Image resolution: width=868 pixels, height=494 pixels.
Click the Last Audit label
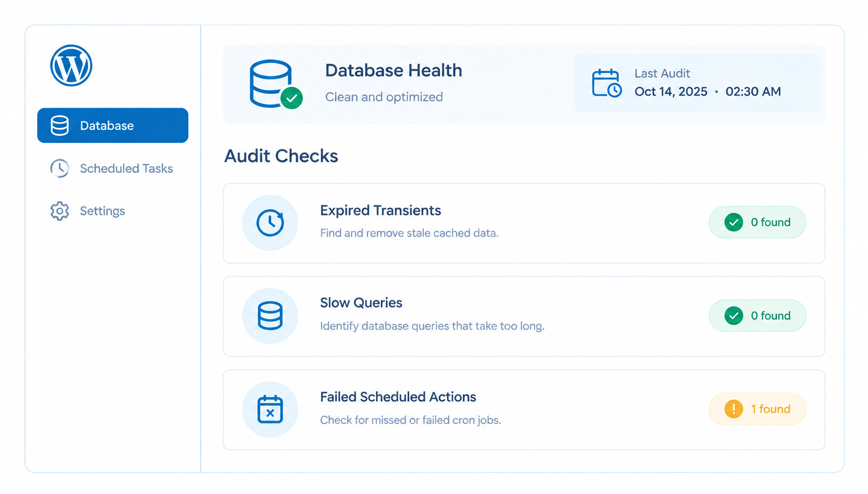pyautogui.click(x=662, y=73)
